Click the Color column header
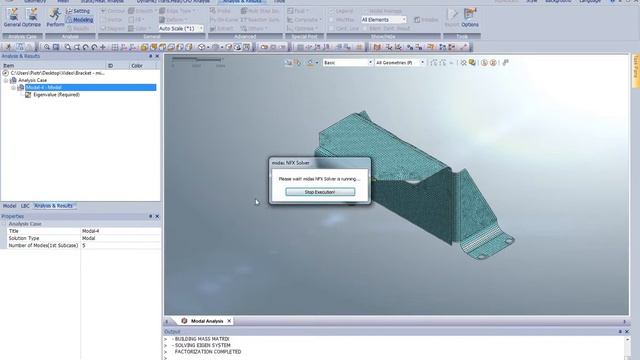Screen dimensions: 640x360 [137, 66]
